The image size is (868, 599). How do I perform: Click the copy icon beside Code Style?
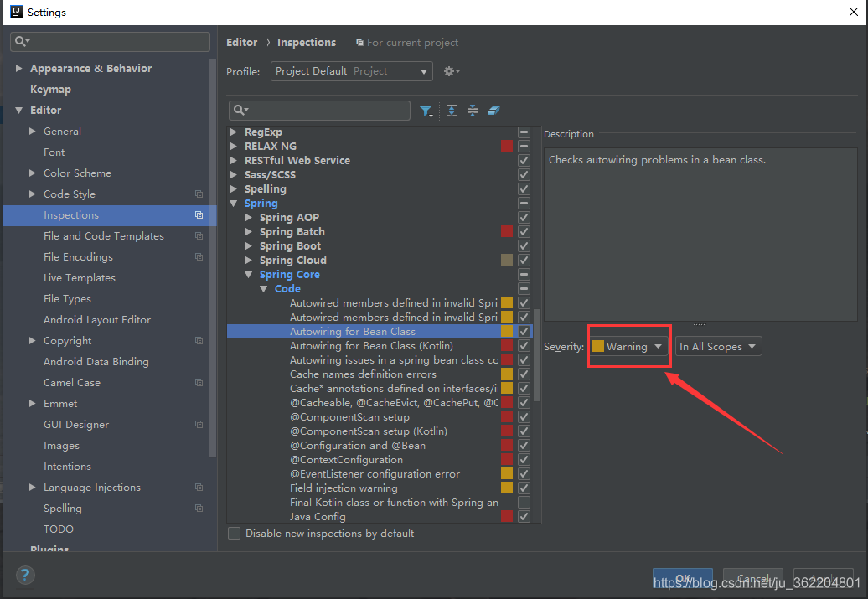tap(199, 194)
